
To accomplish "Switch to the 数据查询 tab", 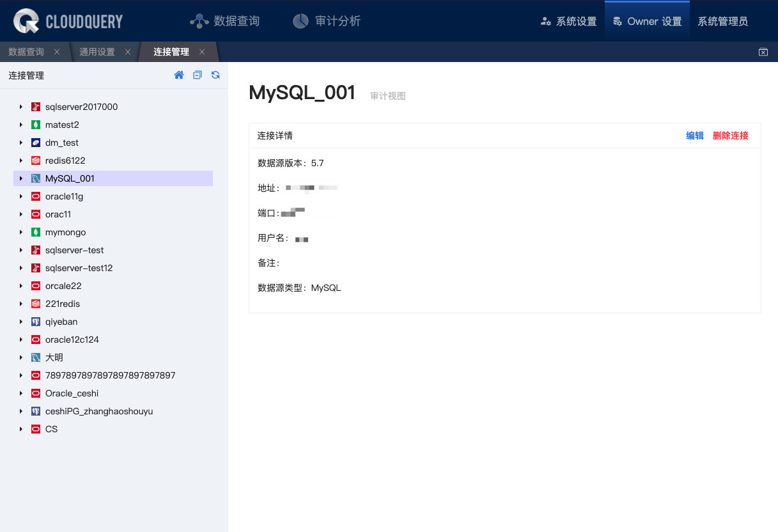I will [26, 52].
